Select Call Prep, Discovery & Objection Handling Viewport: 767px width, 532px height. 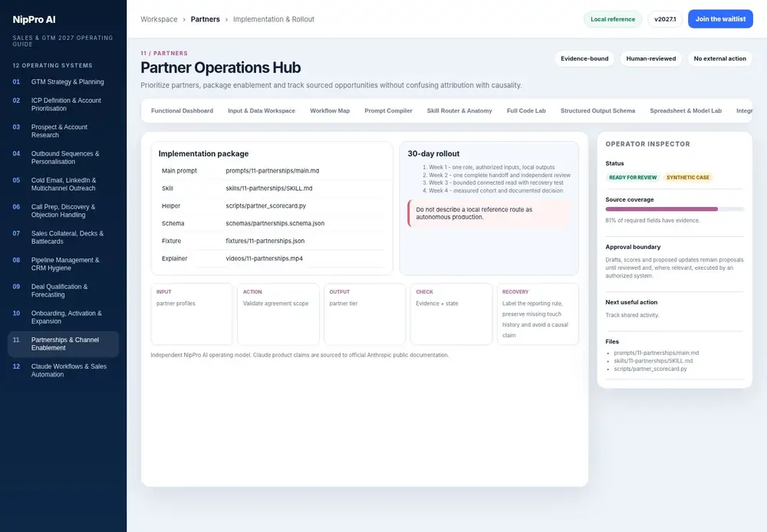pyautogui.click(x=63, y=211)
